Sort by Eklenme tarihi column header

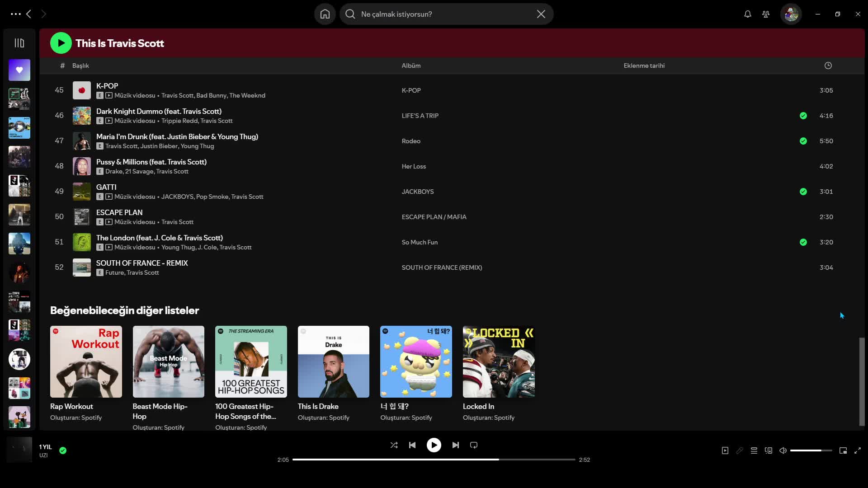coord(644,66)
